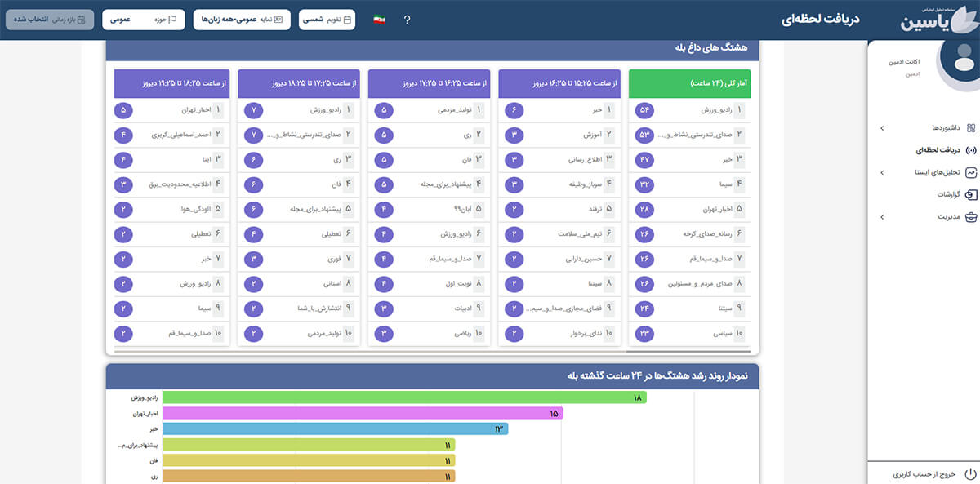The width and height of the screenshot is (980, 484).
Task: Expand the Dashboards (داشبوردها) menu chevron
Action: [881, 128]
